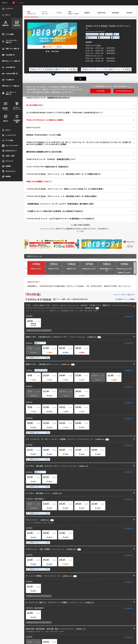138x644 pixels.
Task: Open MX4D 劇場一覧 sidebar item
Action: coord(11,67)
